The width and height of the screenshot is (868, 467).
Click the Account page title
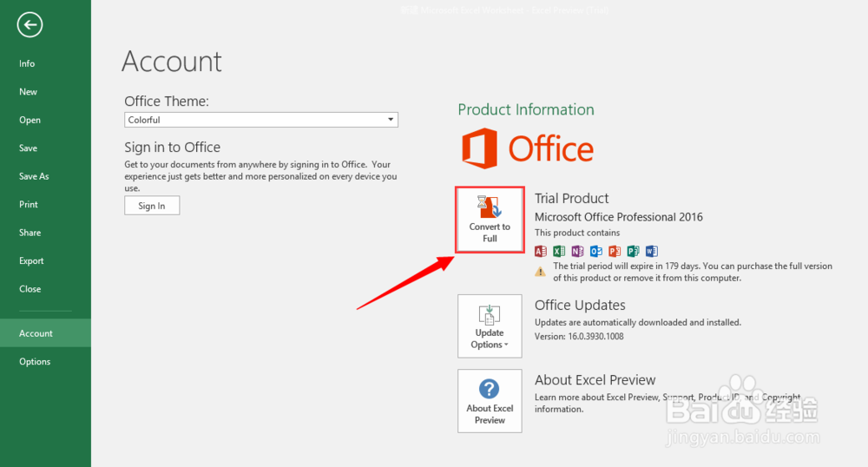click(x=172, y=61)
